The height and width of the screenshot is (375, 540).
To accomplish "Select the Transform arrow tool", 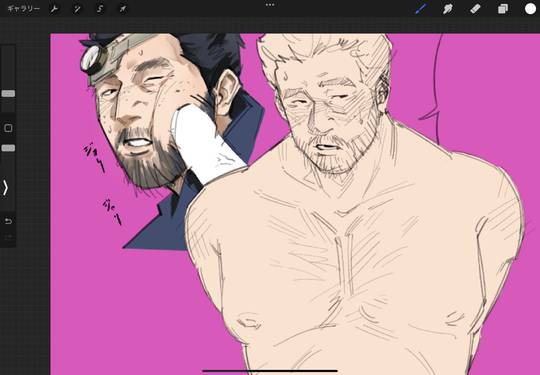I will coord(123,9).
